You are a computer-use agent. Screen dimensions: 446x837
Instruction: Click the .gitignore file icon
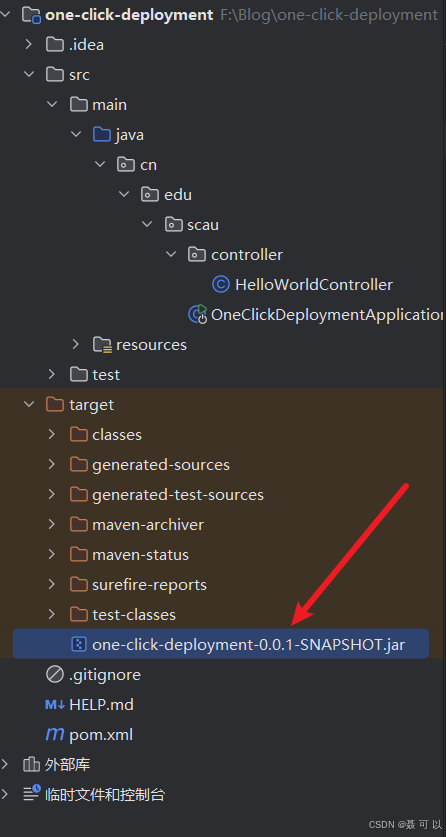coord(55,675)
